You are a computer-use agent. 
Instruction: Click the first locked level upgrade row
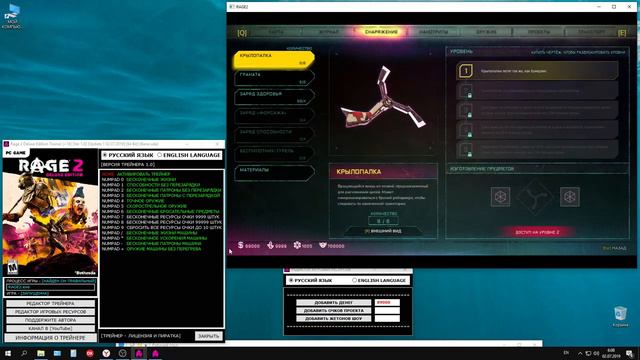(x=537, y=91)
